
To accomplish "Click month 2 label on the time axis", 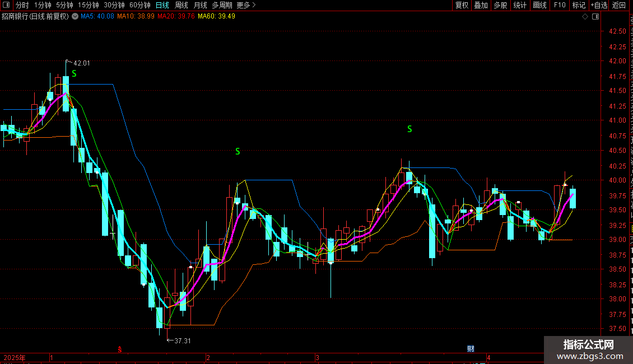I will (208, 357).
